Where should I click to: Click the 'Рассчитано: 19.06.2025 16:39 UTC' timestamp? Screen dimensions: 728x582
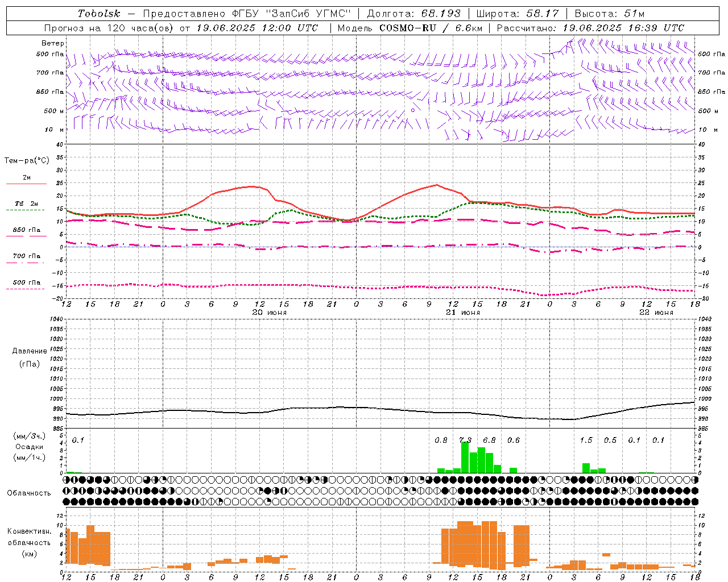point(590,28)
